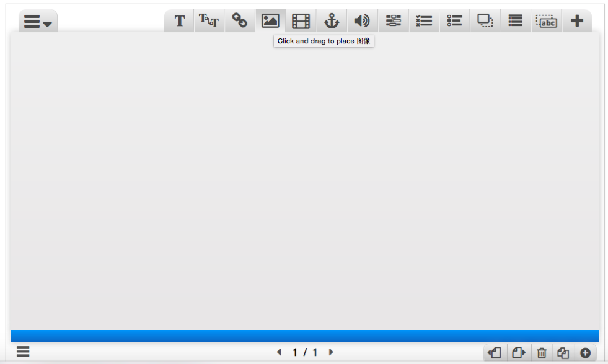Add new page with circled plus
608x364 pixels.
586,353
